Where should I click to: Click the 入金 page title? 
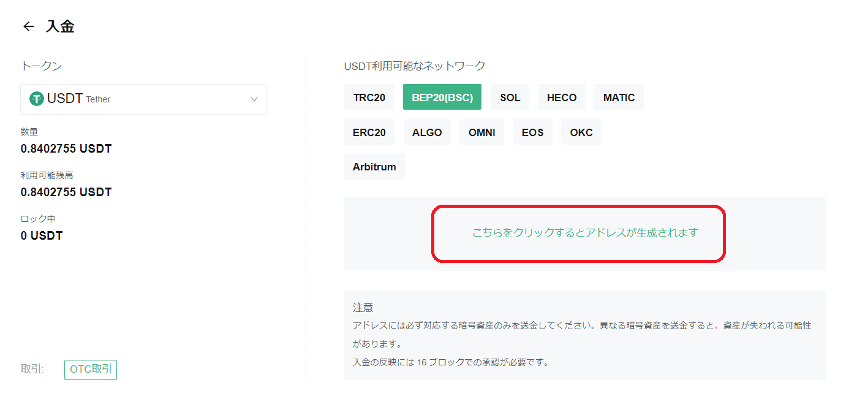point(60,27)
